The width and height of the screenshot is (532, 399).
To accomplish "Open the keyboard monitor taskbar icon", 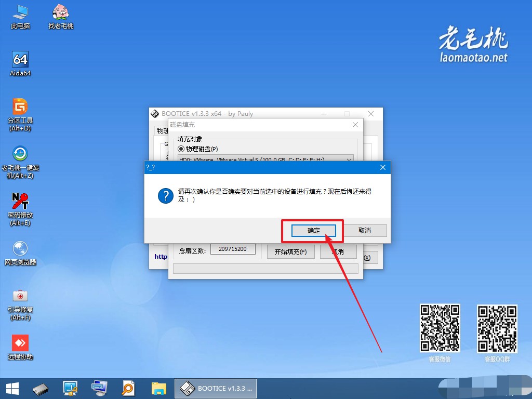I will point(99,389).
